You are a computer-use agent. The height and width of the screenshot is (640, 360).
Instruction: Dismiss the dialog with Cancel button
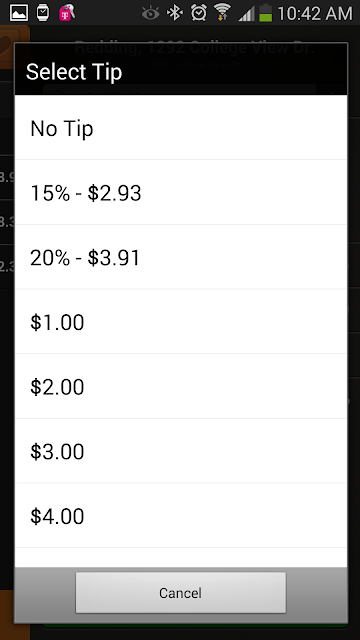[180, 593]
